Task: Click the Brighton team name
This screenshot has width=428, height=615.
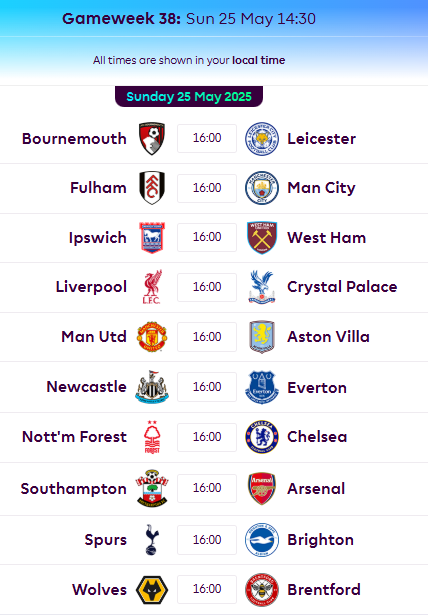Action: pyautogui.click(x=320, y=540)
